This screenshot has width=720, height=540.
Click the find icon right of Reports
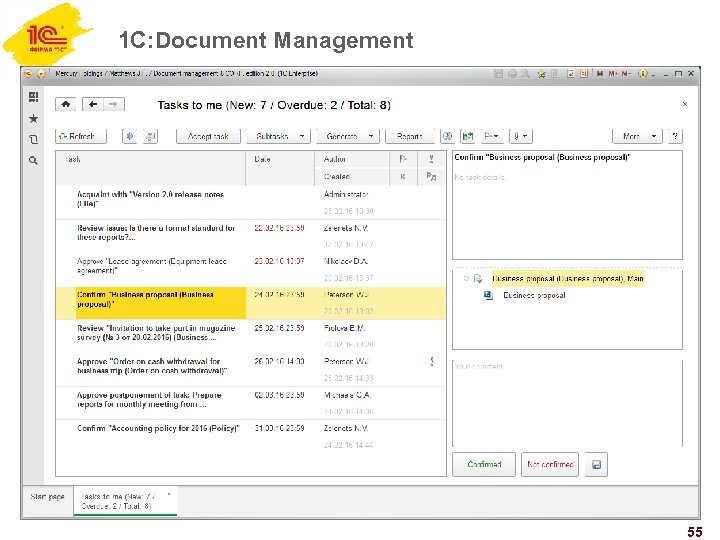[447, 136]
